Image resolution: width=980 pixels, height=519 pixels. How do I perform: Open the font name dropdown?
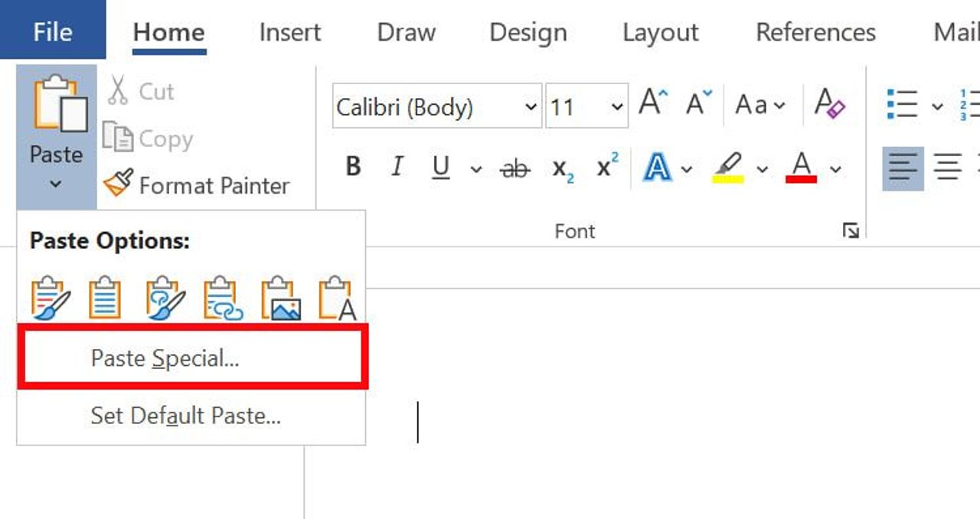531,106
